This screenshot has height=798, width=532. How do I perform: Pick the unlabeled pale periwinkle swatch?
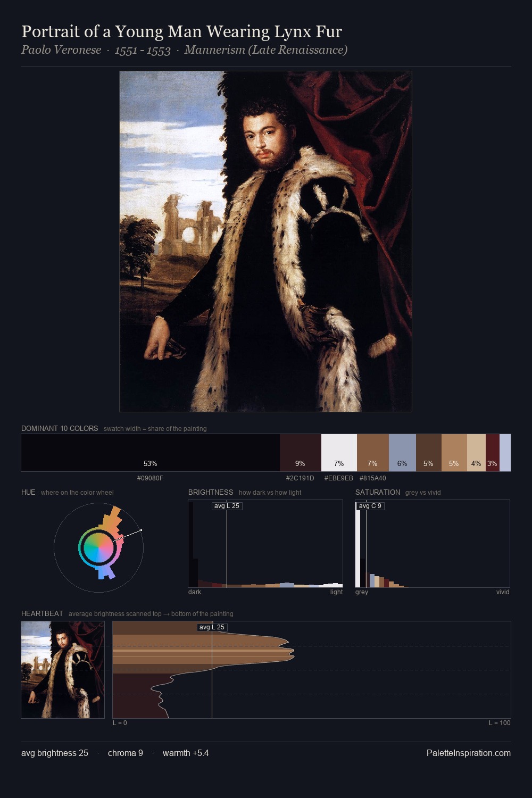point(505,453)
